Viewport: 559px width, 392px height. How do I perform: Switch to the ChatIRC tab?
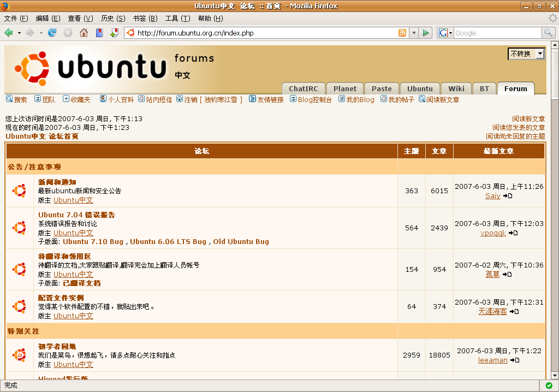[304, 88]
